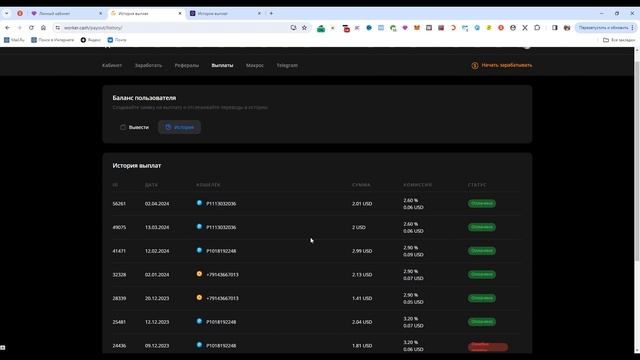This screenshot has width=640, height=360.
Task: Click the coin icon beside Начать зарабатывать
Action: point(475,66)
